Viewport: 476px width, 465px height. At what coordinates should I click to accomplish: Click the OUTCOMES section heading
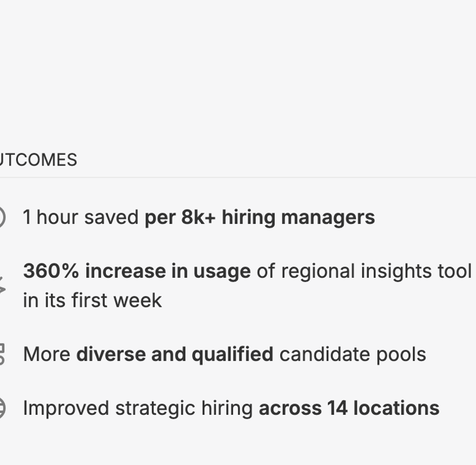[x=38, y=160]
